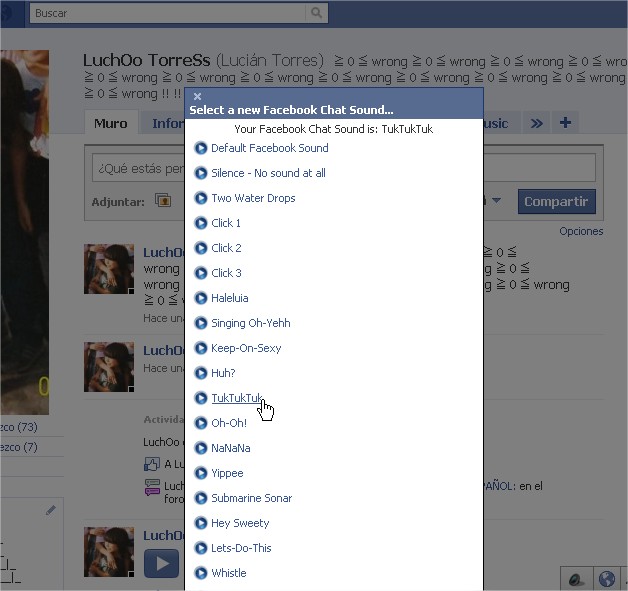The width and height of the screenshot is (628, 591).
Task: Open the first post's profile thumbnail
Action: point(109,269)
